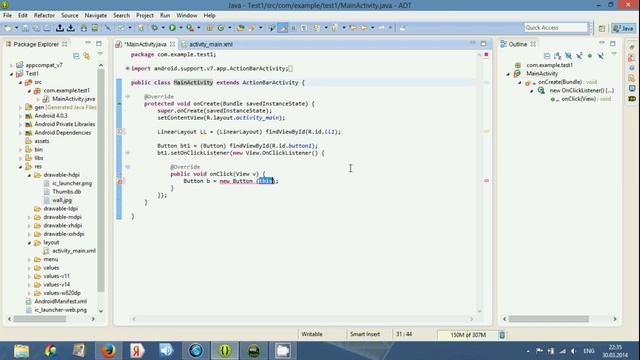Click Package Explorer vertical scrollbar
Image resolution: width=640 pixels, height=360 pixels.
[101, 180]
